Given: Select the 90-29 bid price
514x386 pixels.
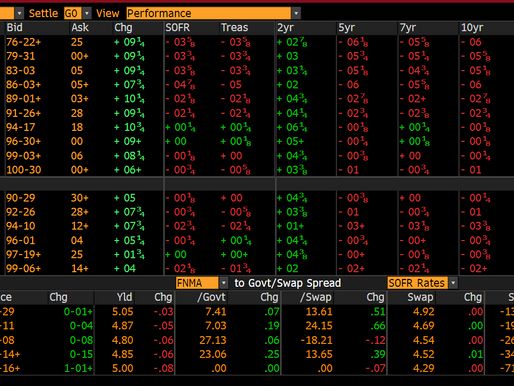Looking at the screenshot, I should pos(21,198).
